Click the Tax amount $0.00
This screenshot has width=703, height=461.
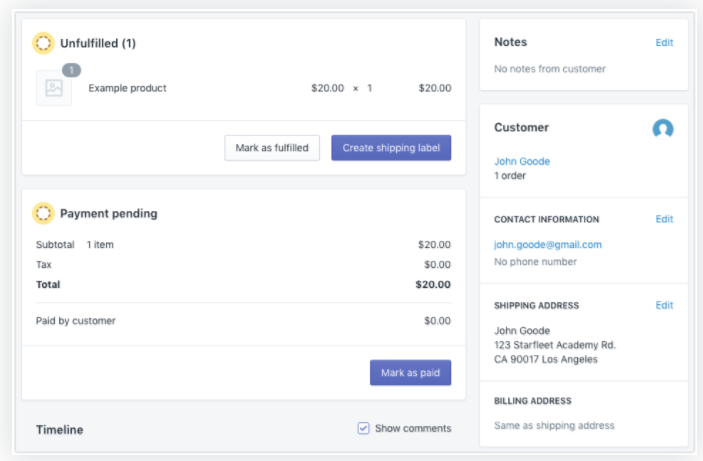437,265
